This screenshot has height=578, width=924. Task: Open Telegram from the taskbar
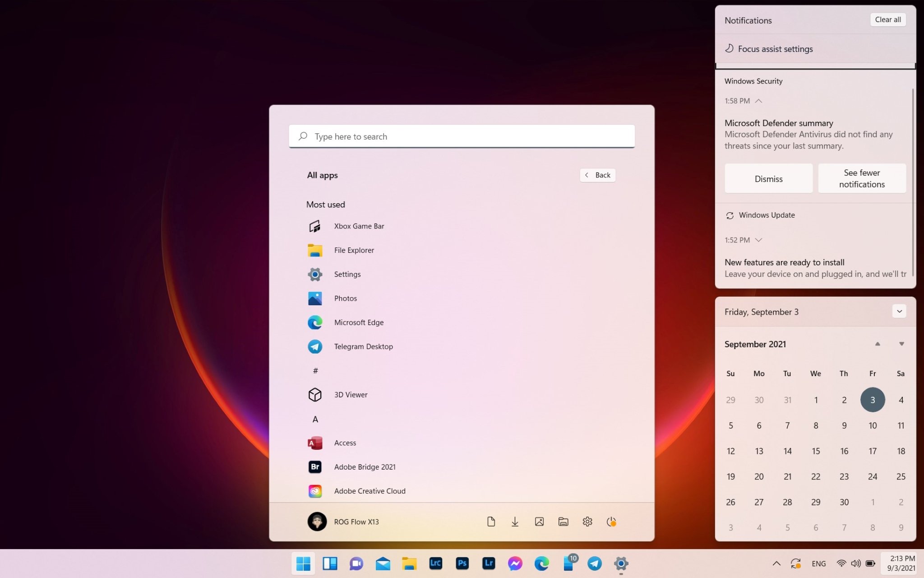595,564
